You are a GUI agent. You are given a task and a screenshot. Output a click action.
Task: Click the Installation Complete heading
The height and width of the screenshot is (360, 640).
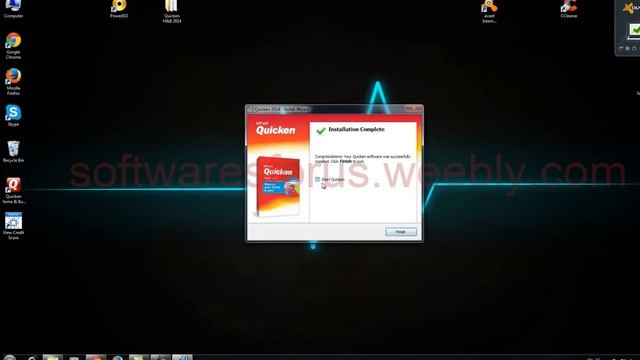(x=356, y=129)
